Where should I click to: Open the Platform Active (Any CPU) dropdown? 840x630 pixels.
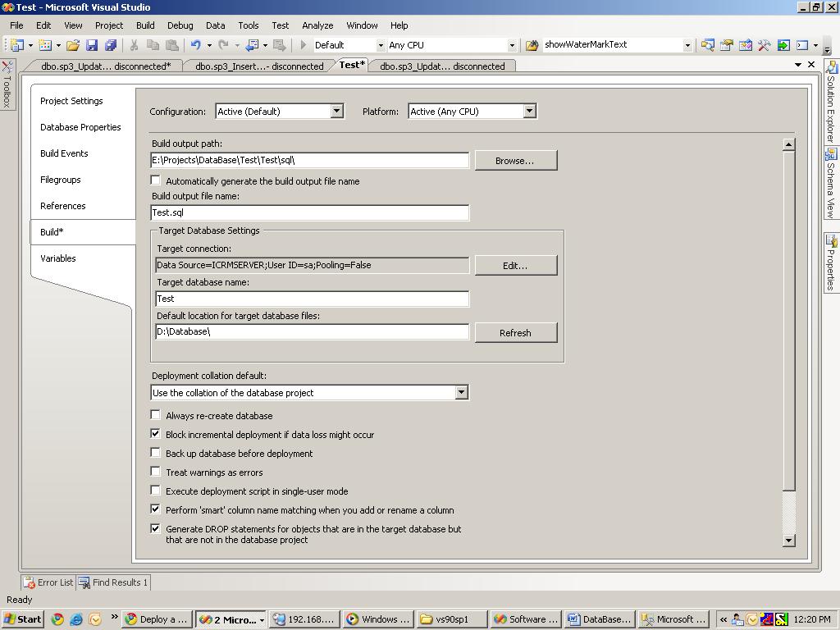pos(529,111)
